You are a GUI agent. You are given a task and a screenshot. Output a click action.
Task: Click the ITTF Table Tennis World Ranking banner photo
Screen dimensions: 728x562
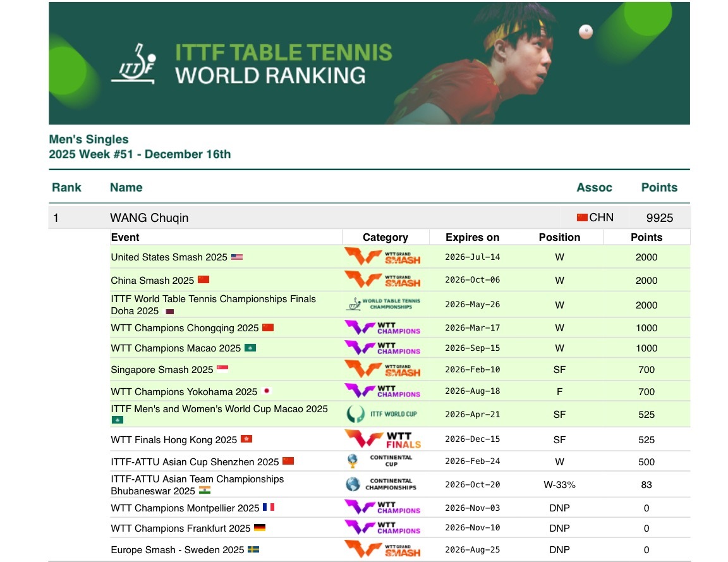click(x=369, y=63)
